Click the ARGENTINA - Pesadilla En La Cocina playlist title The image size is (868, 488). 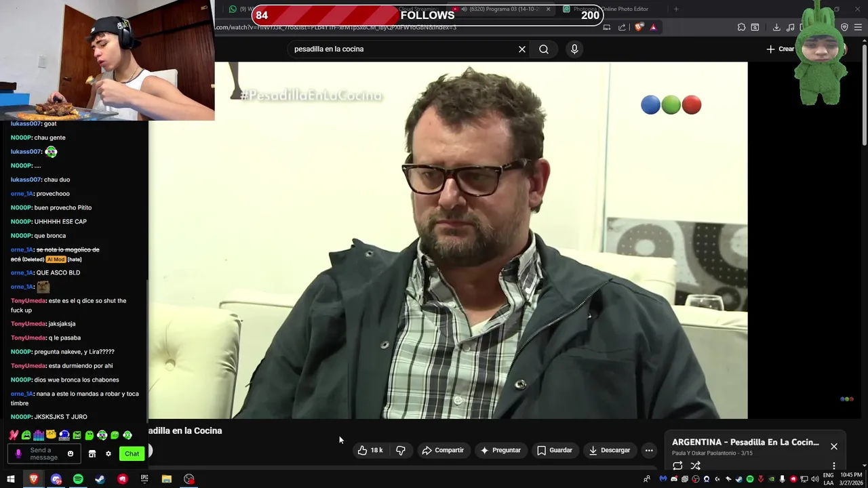click(745, 442)
